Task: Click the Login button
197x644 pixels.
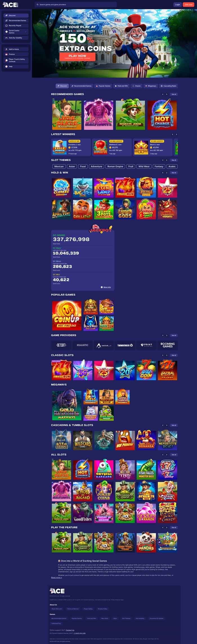Action: (177, 5)
